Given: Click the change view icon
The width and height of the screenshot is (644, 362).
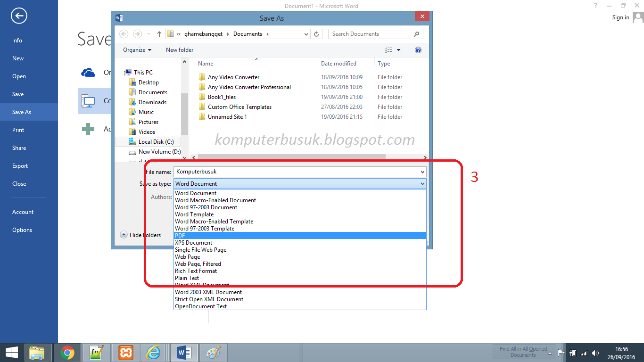Looking at the screenshot, I should (388, 50).
